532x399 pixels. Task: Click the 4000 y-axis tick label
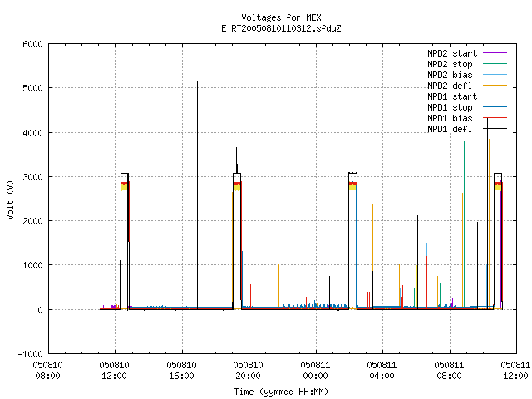pyautogui.click(x=33, y=133)
